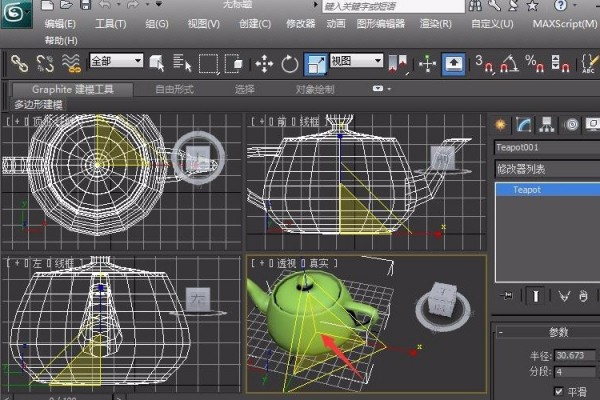Open the undo history dropdown arrow
This screenshot has width=600, height=400.
119,5
